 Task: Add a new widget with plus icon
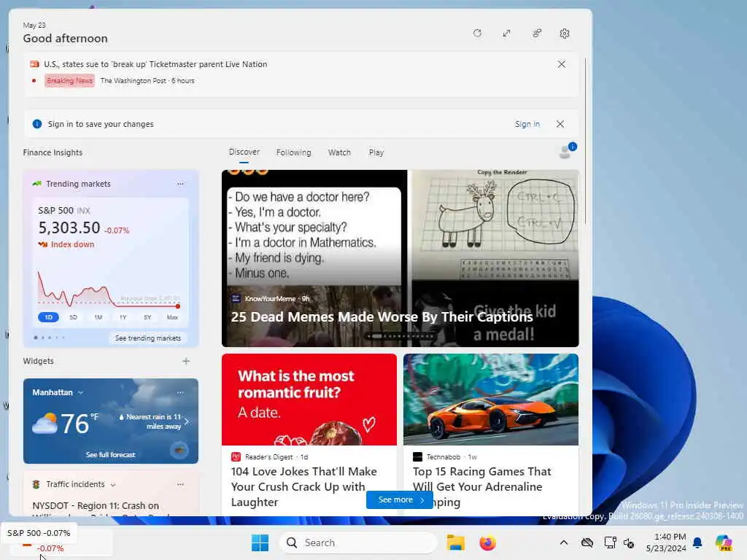[186, 361]
